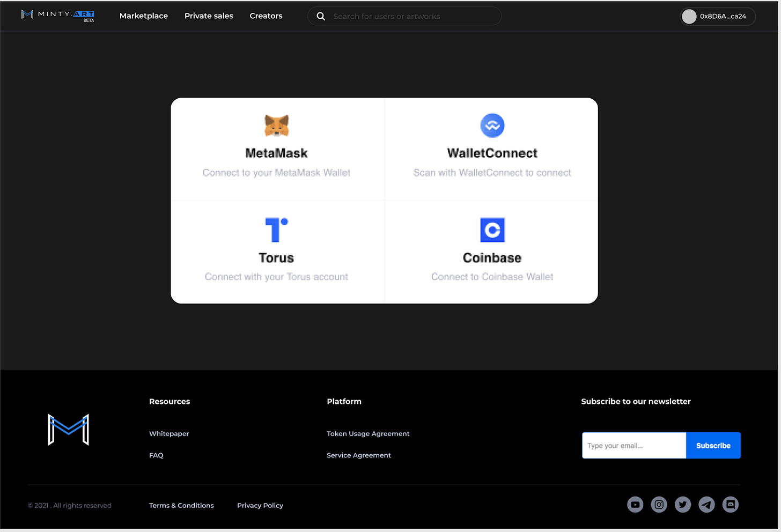Open the FAQ link
781x532 pixels.
(x=156, y=455)
